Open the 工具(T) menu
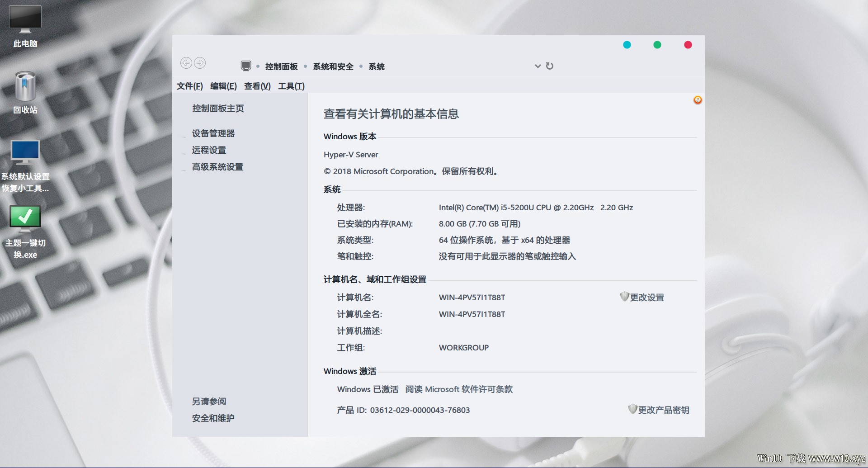 [x=291, y=86]
